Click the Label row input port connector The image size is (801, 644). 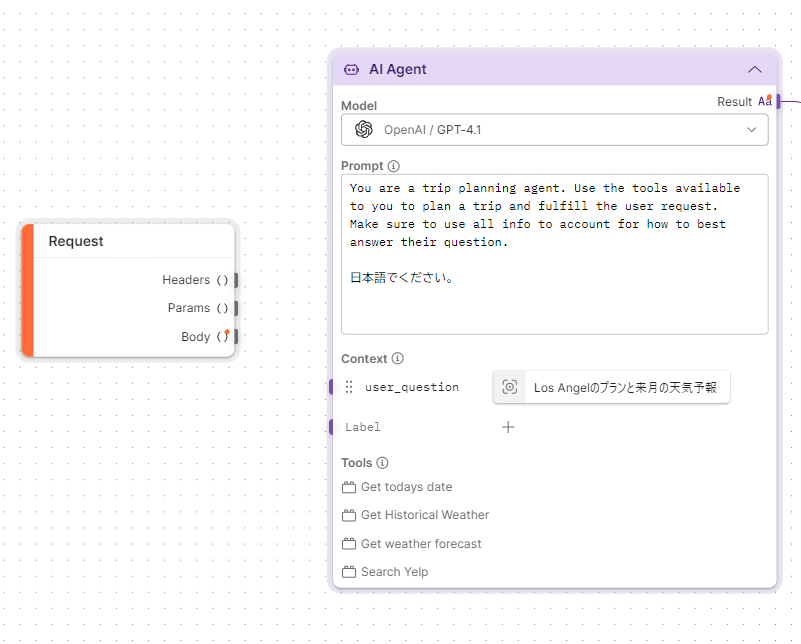pos(331,427)
